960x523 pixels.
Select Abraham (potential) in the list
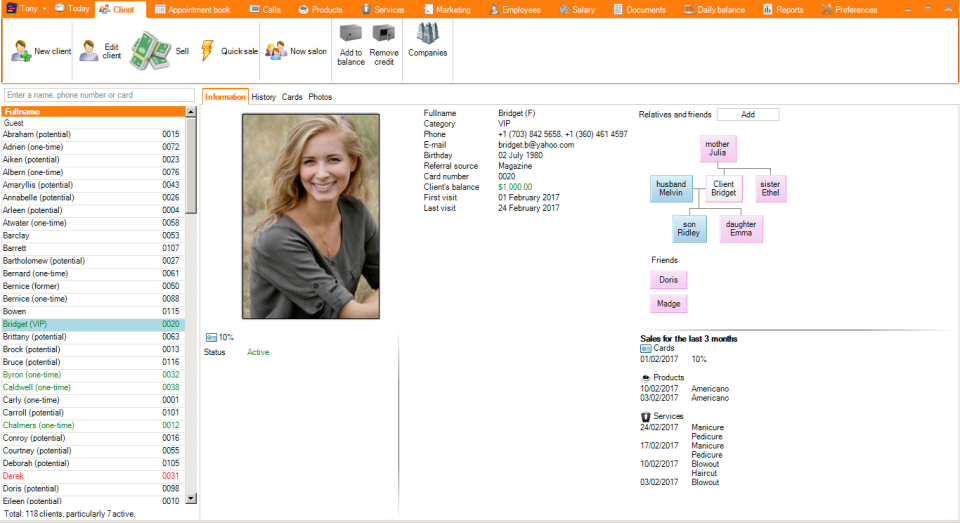(x=93, y=134)
